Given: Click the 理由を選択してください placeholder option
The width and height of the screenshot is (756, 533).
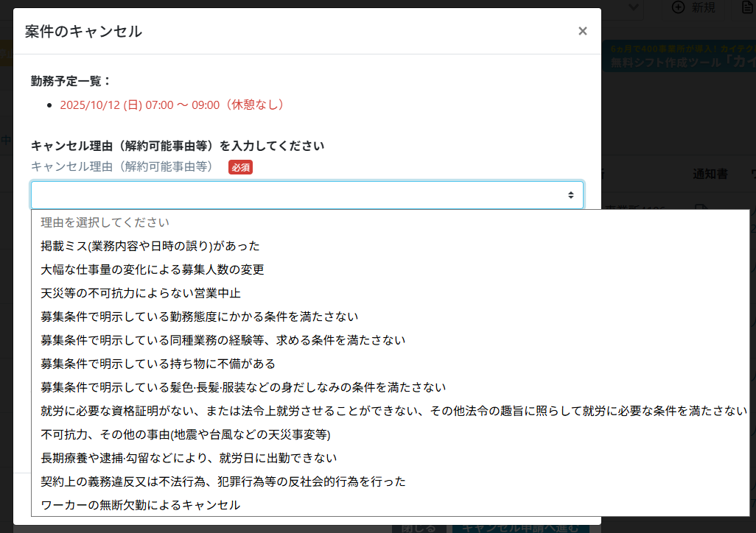Looking at the screenshot, I should pyautogui.click(x=105, y=222).
